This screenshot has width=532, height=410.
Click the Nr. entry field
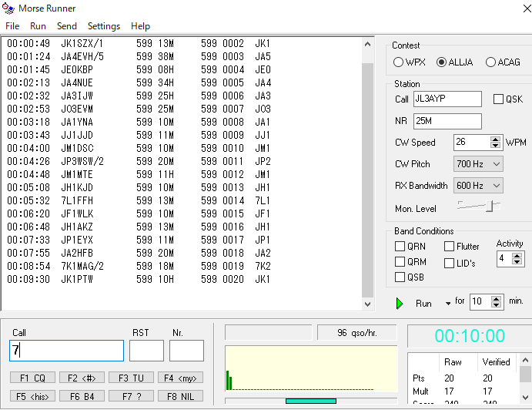[x=186, y=351]
